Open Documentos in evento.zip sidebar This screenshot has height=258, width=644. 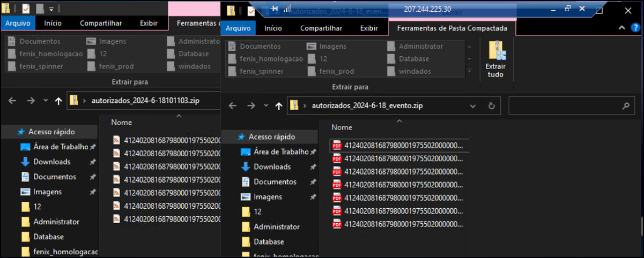(x=269, y=182)
